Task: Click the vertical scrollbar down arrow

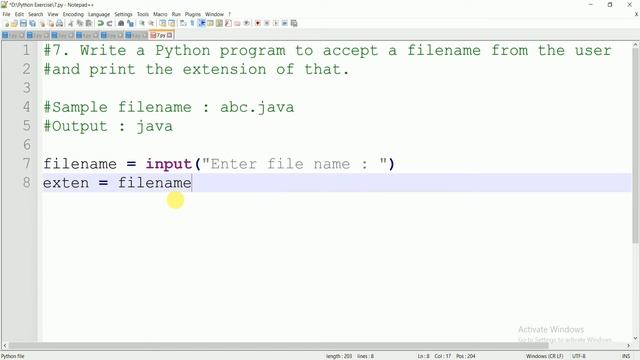Action: tap(636, 338)
